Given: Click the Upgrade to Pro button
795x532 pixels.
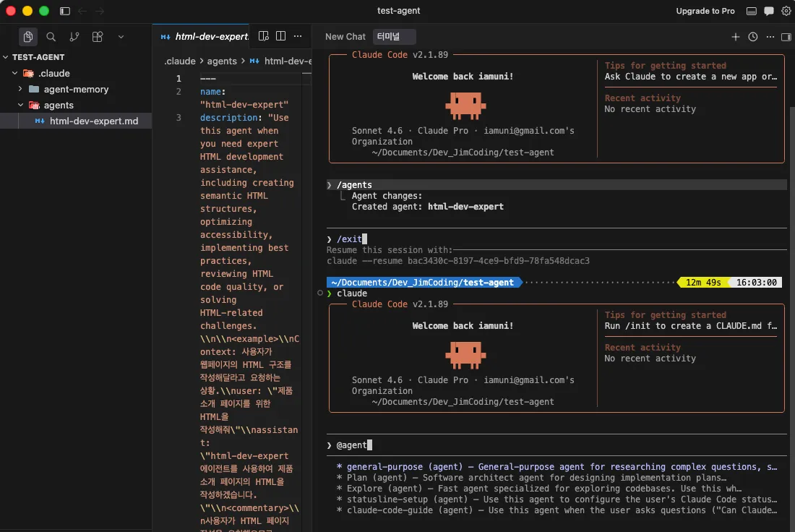Looking at the screenshot, I should (x=705, y=11).
